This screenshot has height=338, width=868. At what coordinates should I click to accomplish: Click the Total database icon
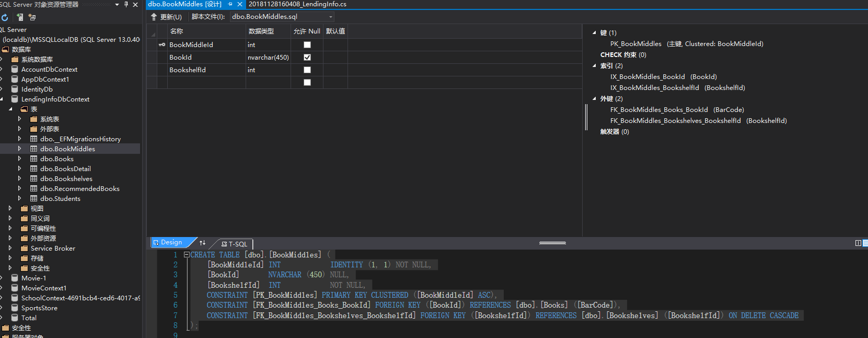point(15,318)
